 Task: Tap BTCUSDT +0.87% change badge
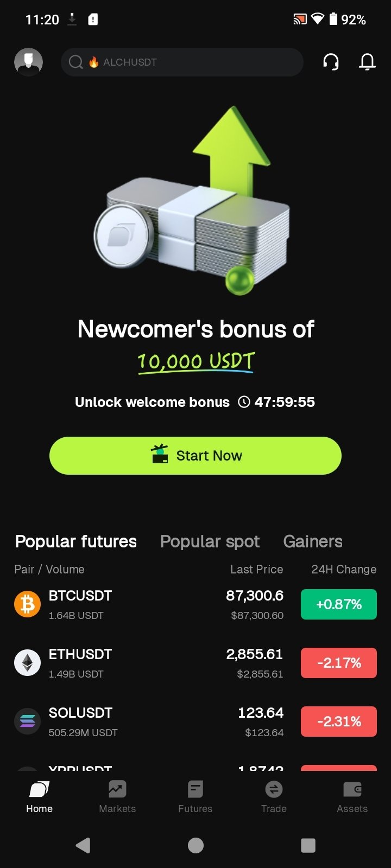[339, 604]
